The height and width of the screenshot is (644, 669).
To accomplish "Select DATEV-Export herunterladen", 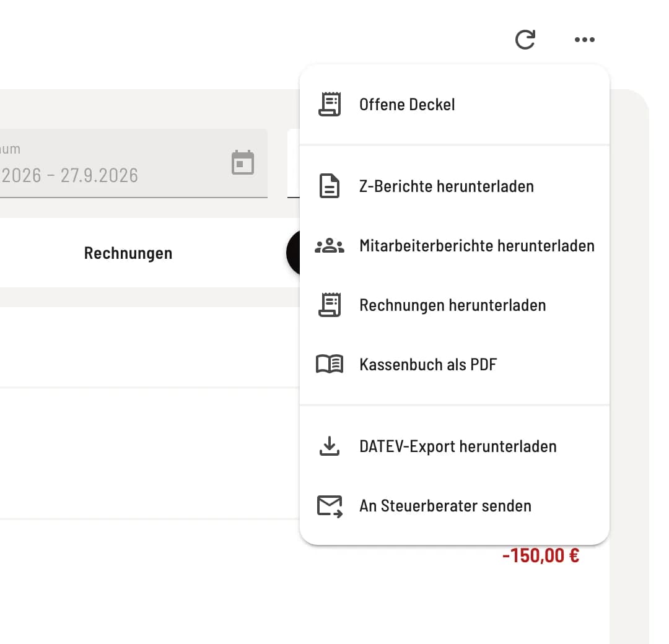I will coord(455,446).
